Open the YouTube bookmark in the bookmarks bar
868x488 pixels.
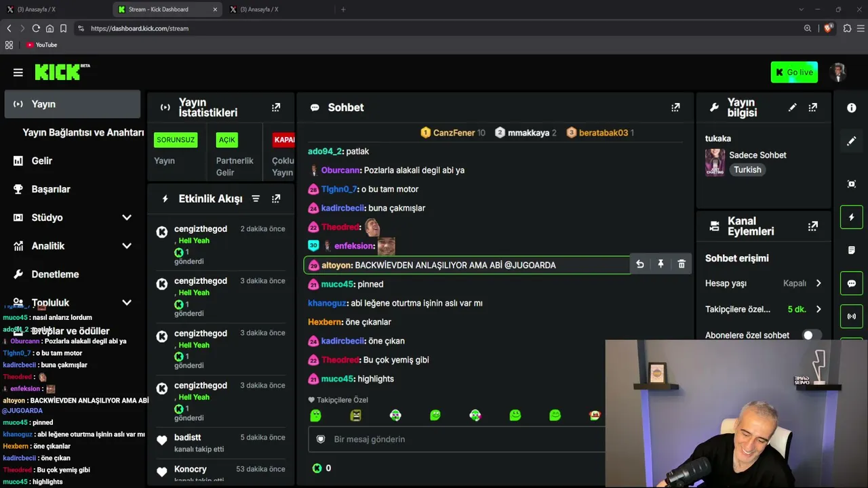(41, 45)
